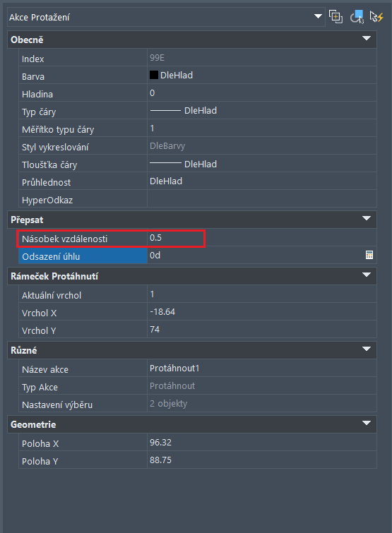Click the Tloušťka čáry DleHlad field
The width and height of the screenshot is (392, 533).
[262, 164]
